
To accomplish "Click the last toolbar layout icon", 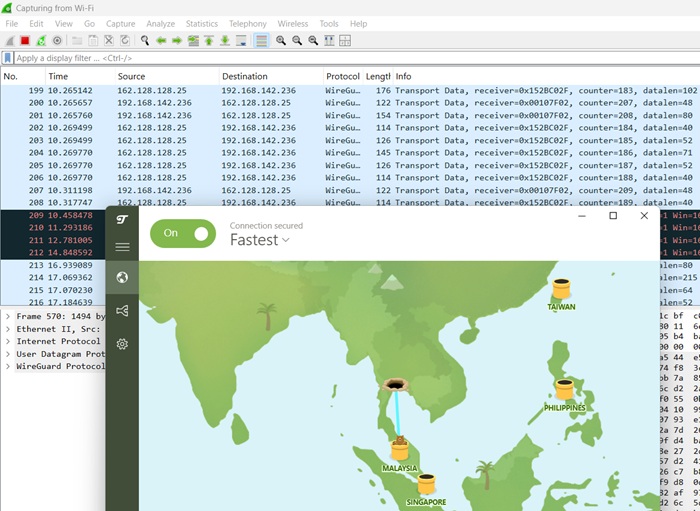I will (x=345, y=41).
